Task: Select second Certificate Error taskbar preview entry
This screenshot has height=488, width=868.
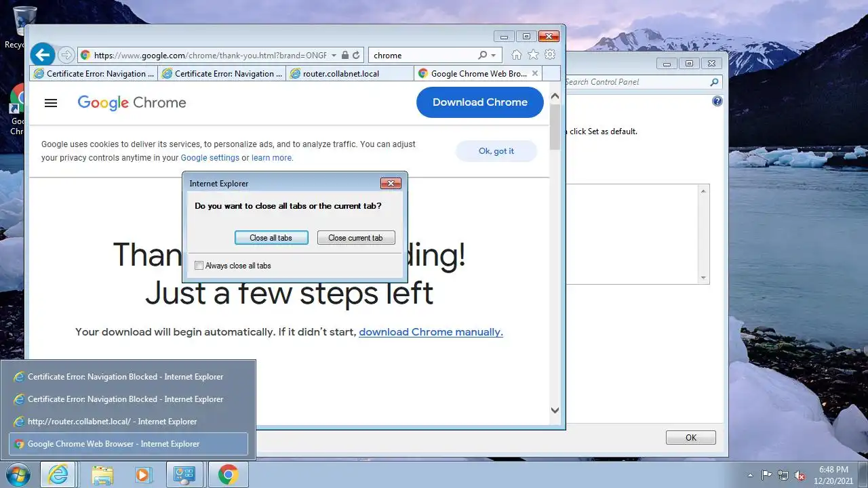Action: [x=128, y=399]
